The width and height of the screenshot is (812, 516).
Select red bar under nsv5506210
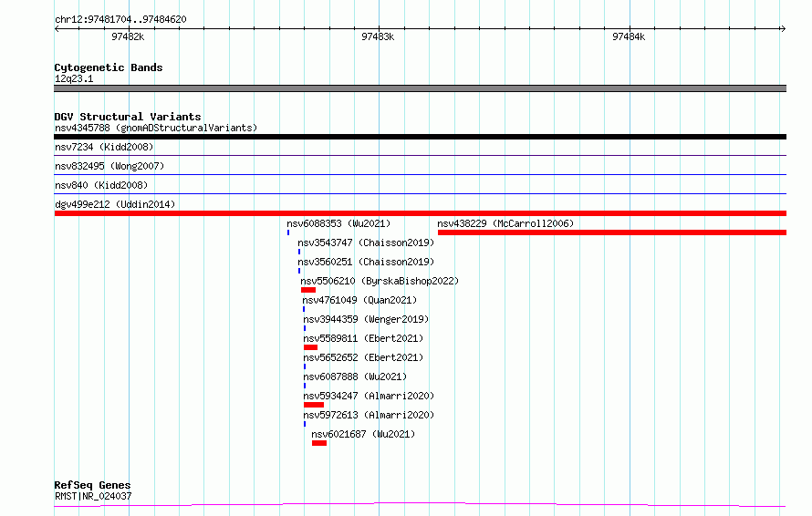(308, 290)
